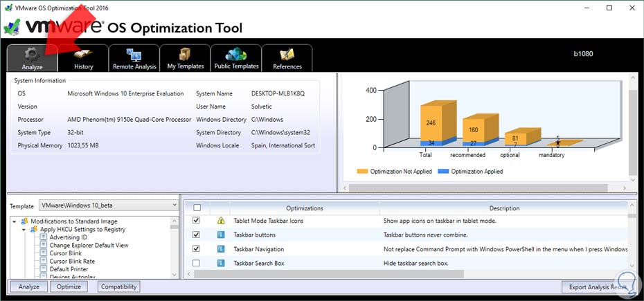Uncheck the Taskbar Navigation optimization

pyautogui.click(x=197, y=249)
